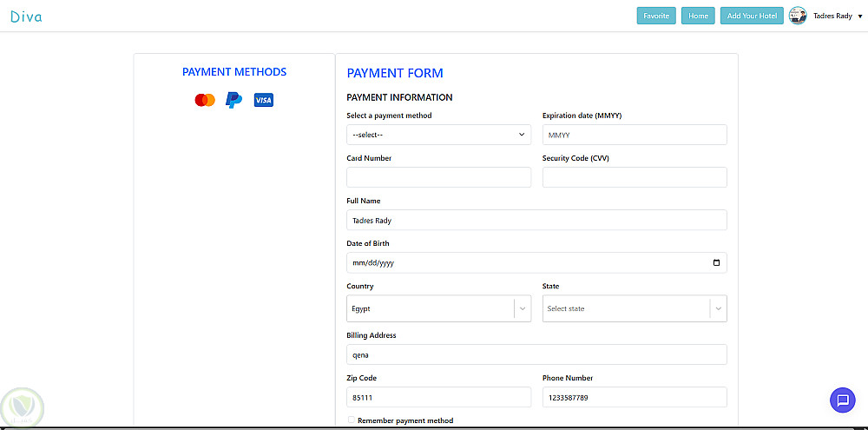The width and height of the screenshot is (868, 430).
Task: Focus the Card Number field
Action: pyautogui.click(x=438, y=177)
